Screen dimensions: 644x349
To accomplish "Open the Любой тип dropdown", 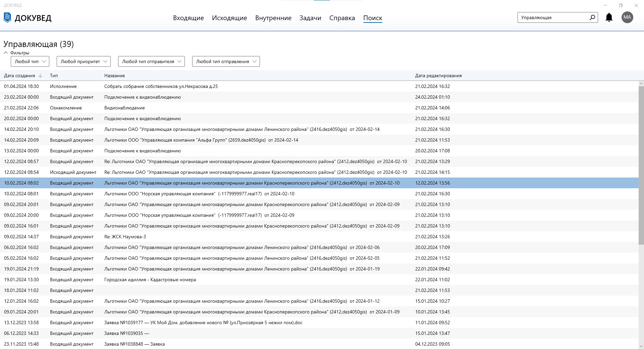I will pos(30,61).
